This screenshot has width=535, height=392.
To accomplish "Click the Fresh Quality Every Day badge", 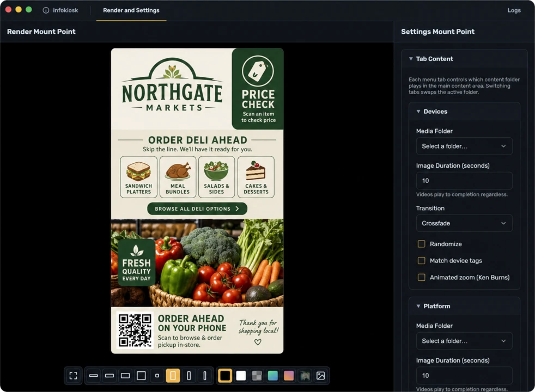I will pos(137,262).
